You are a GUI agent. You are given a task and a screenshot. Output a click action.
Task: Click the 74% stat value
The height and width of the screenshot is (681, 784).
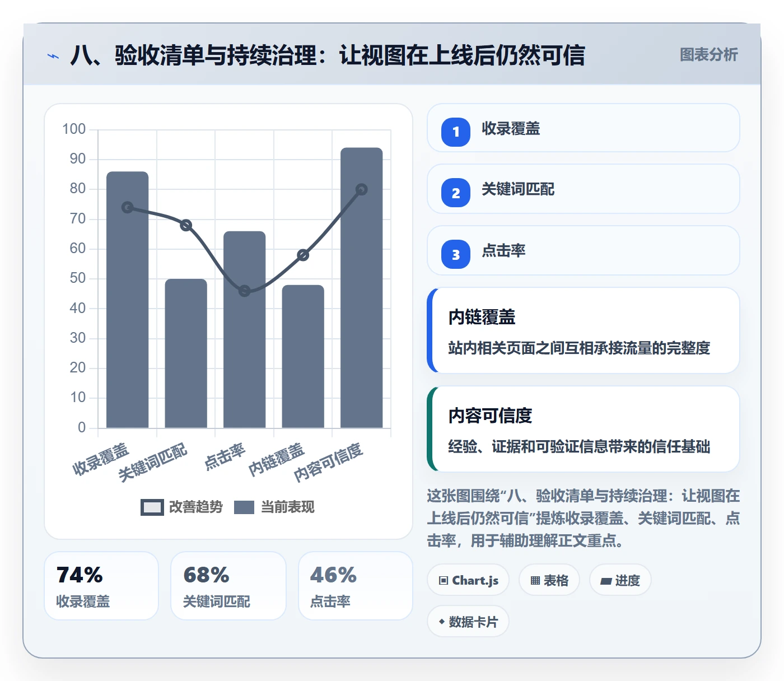click(x=80, y=575)
